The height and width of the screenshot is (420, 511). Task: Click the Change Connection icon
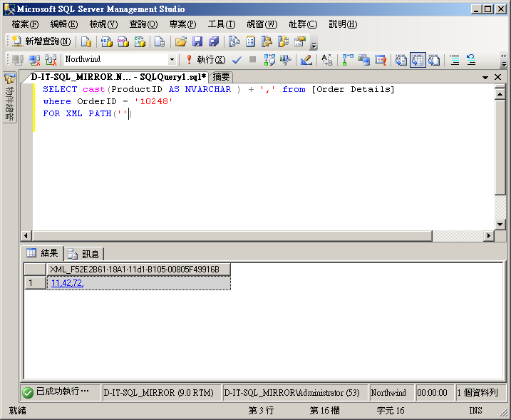coord(51,60)
